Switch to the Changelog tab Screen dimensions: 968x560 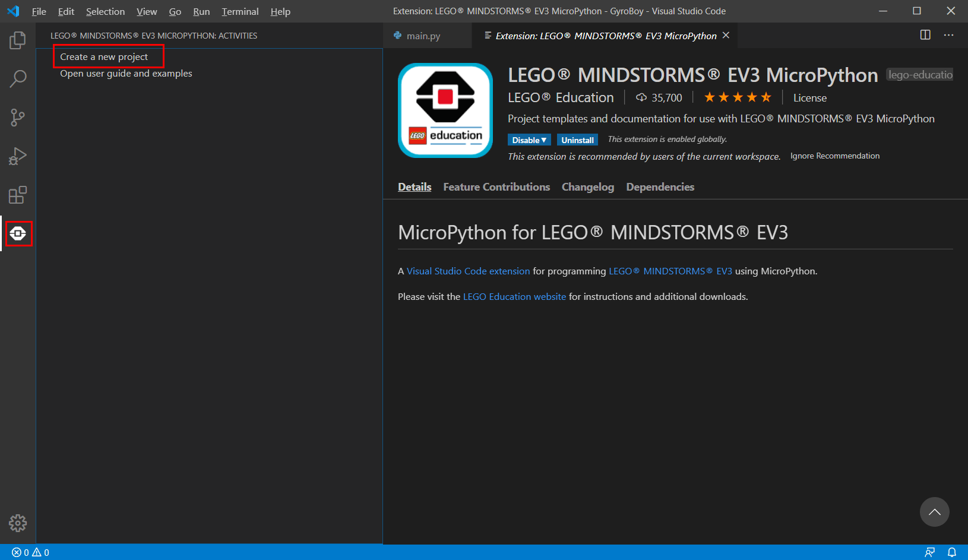(x=588, y=187)
